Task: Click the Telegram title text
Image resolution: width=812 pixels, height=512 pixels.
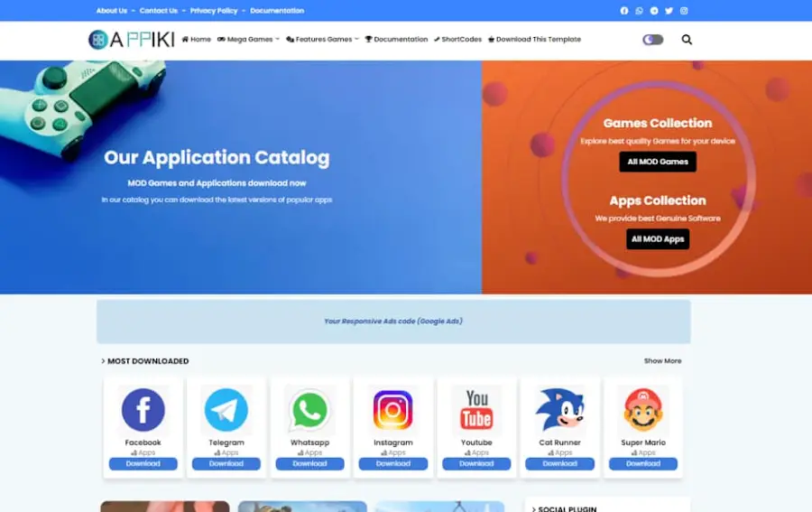Action: 226,442
